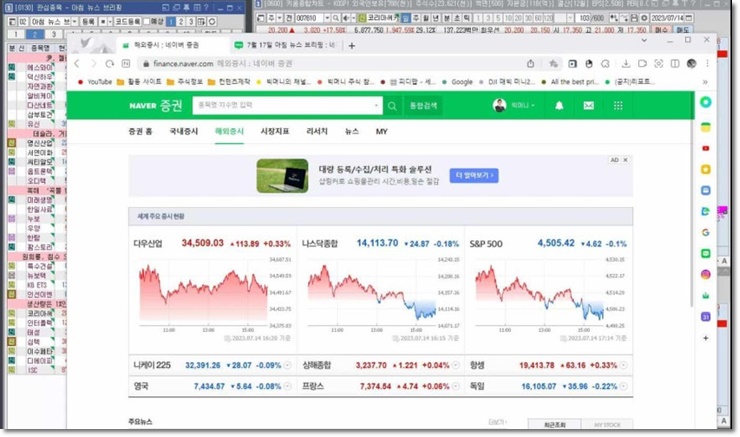The width and height of the screenshot is (740, 437).
Task: Toggle the browser side panel icon
Action: coord(675,63)
